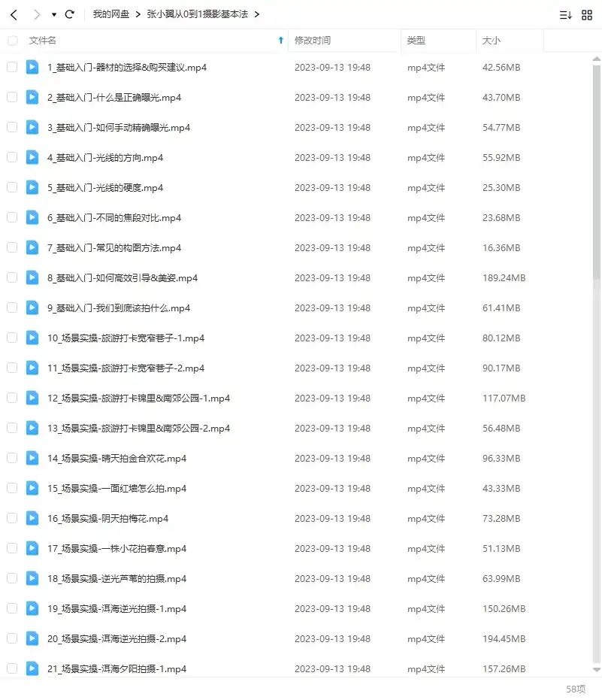Viewport: 602px width, 700px height.
Task: Sort by 类型 column
Action: (x=416, y=41)
